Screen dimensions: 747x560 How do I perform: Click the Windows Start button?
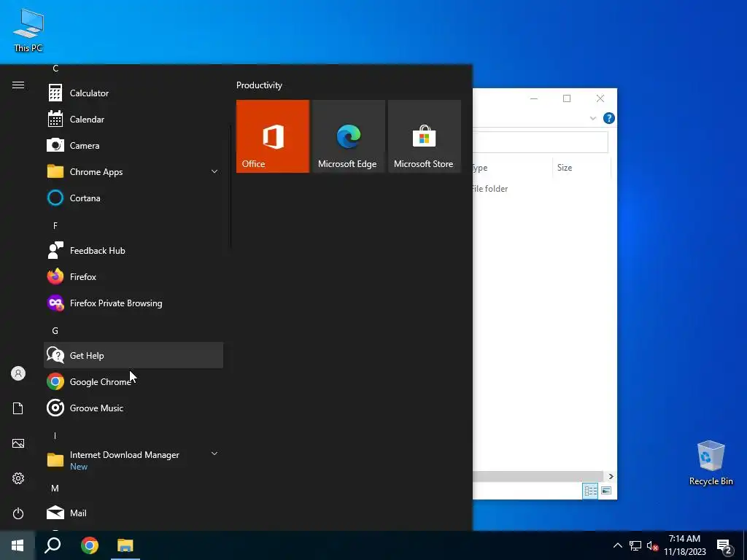click(x=18, y=545)
